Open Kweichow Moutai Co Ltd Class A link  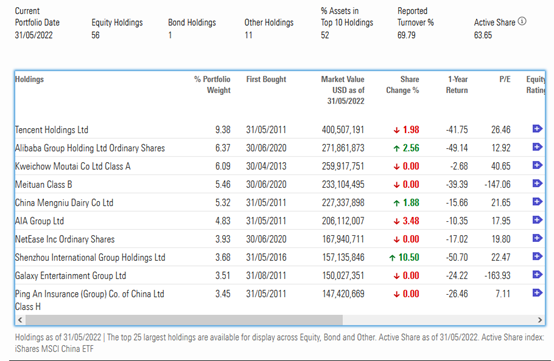(73, 166)
